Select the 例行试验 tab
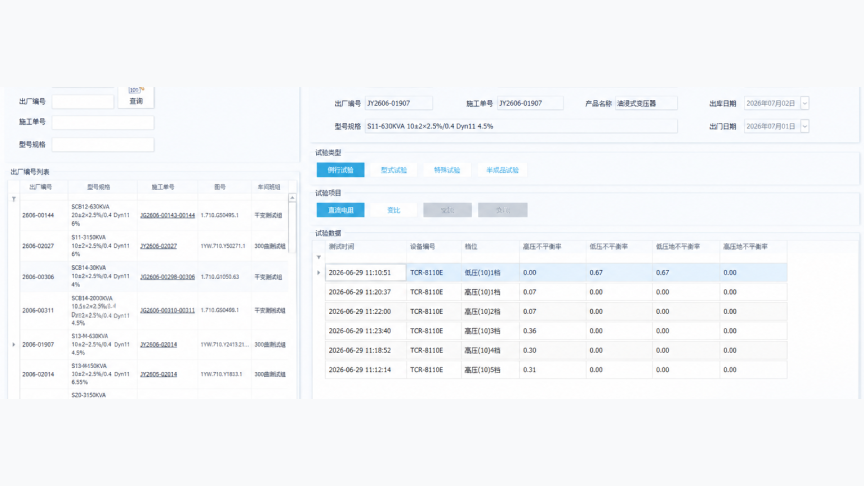Image resolution: width=865 pixels, height=487 pixels. (x=340, y=170)
